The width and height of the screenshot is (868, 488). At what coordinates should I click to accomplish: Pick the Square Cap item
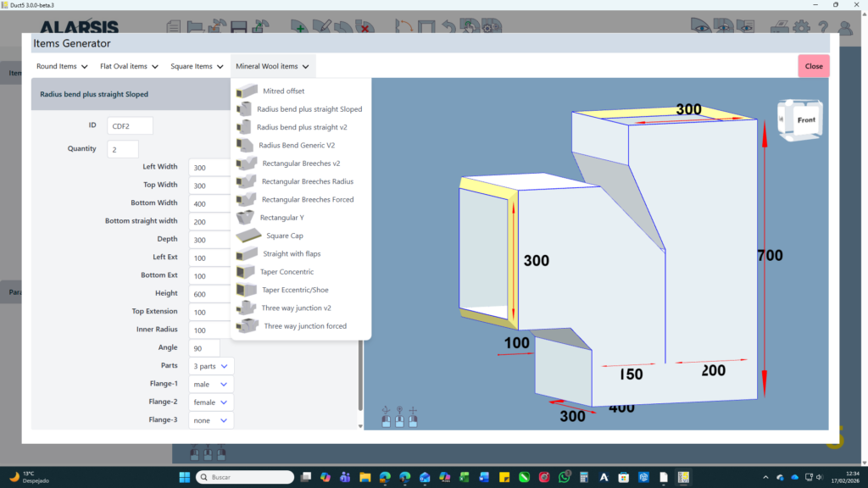point(285,236)
